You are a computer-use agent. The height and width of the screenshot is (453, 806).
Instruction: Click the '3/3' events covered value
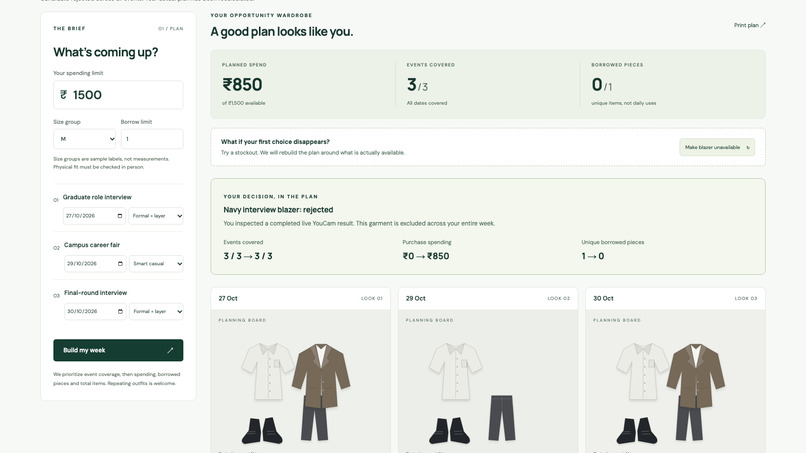click(417, 85)
